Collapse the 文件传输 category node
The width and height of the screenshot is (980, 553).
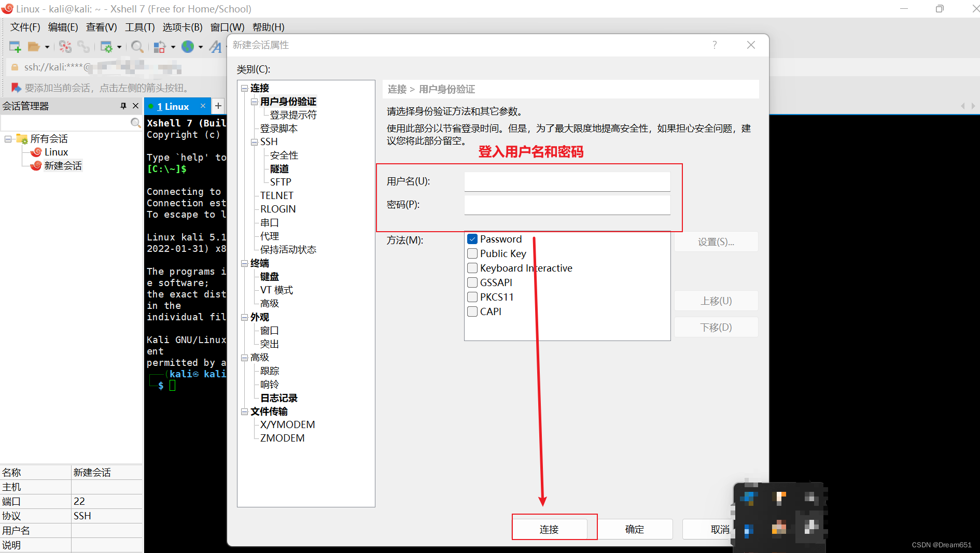click(x=244, y=412)
